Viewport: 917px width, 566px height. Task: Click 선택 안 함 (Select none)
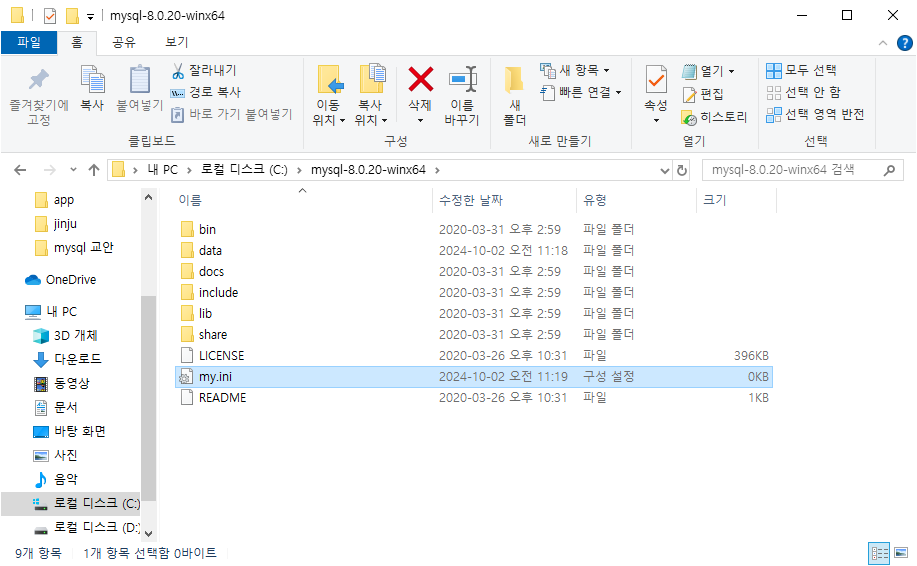click(x=804, y=92)
